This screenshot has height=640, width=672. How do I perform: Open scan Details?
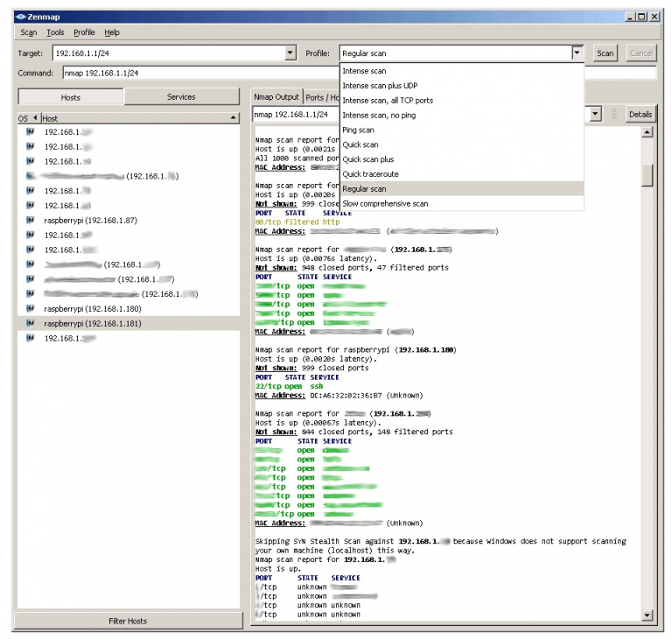[x=640, y=114]
